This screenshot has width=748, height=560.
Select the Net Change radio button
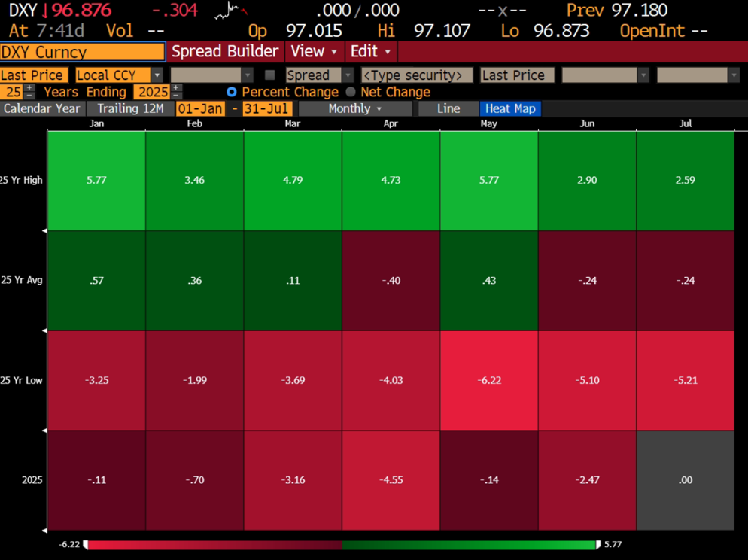coord(351,92)
